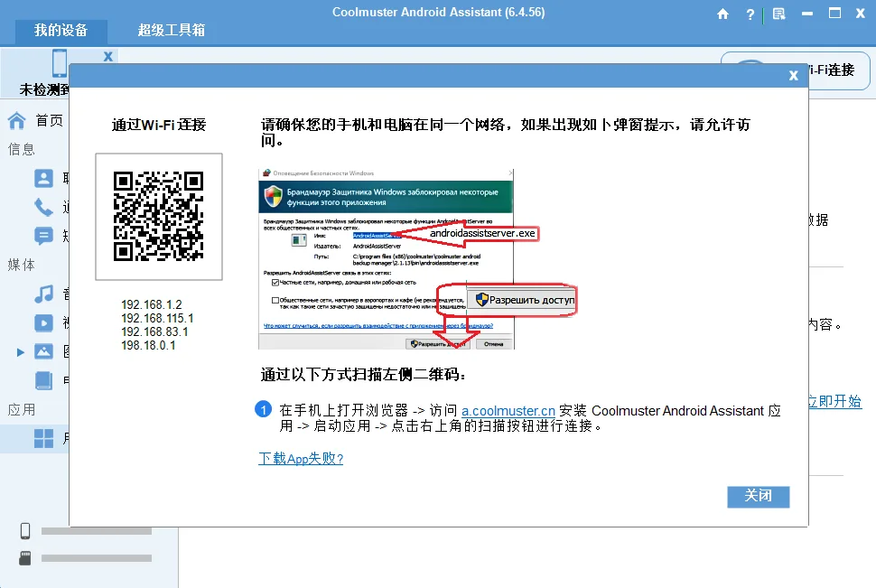Screen dimensions: 876x588
Task: Select call logs phone icon in sidebar
Action: [x=43, y=207]
